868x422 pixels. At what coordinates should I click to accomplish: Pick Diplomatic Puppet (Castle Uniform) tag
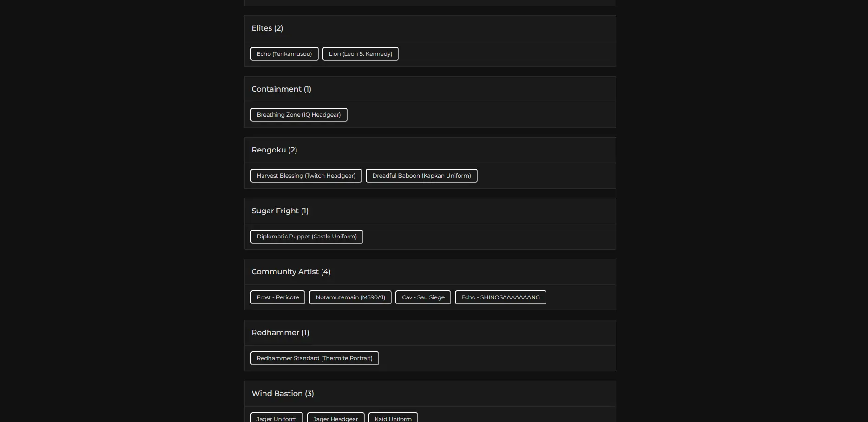307,237
